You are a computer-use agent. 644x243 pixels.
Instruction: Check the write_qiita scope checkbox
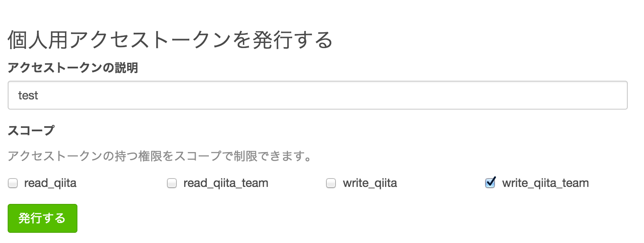tap(331, 184)
